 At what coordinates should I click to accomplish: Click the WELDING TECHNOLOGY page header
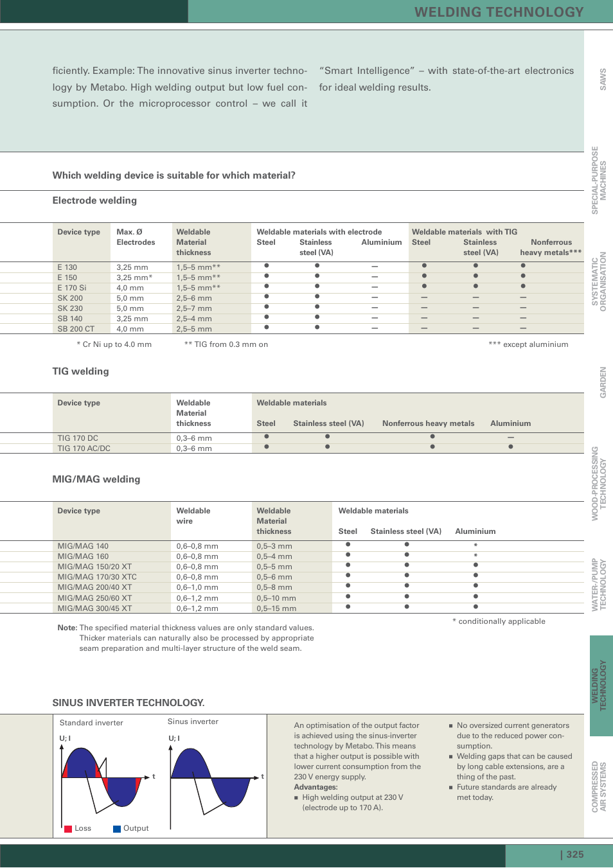(499, 12)
